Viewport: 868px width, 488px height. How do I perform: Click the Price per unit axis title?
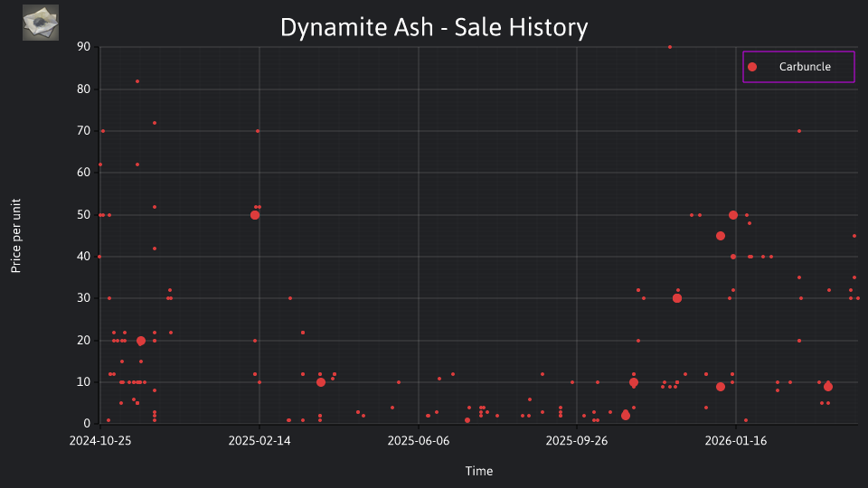16,236
